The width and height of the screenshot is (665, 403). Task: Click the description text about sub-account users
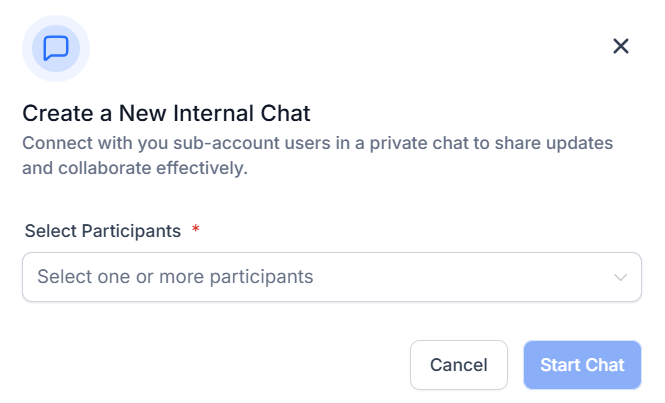[x=317, y=155]
